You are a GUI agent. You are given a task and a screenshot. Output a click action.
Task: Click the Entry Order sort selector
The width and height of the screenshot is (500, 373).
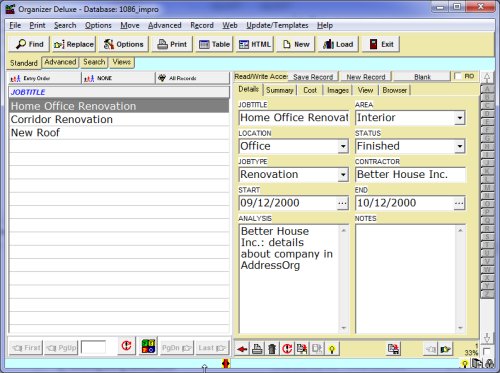click(x=45, y=78)
